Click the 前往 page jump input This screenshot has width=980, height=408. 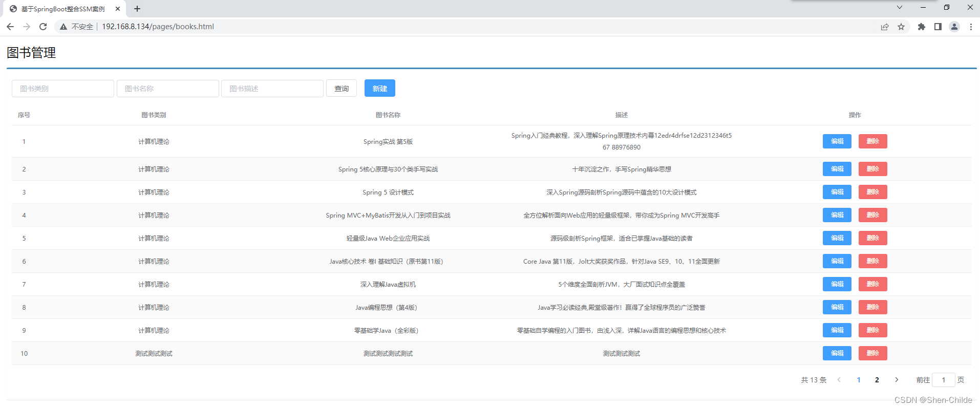pyautogui.click(x=944, y=380)
